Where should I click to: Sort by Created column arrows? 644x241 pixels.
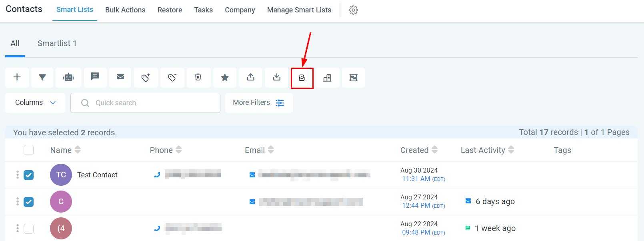point(434,150)
